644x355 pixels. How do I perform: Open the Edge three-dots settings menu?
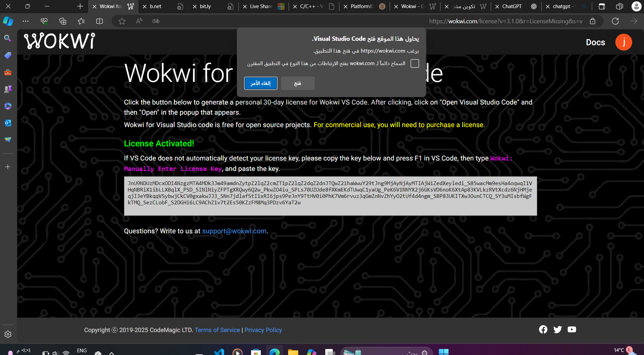pyautogui.click(x=26, y=21)
